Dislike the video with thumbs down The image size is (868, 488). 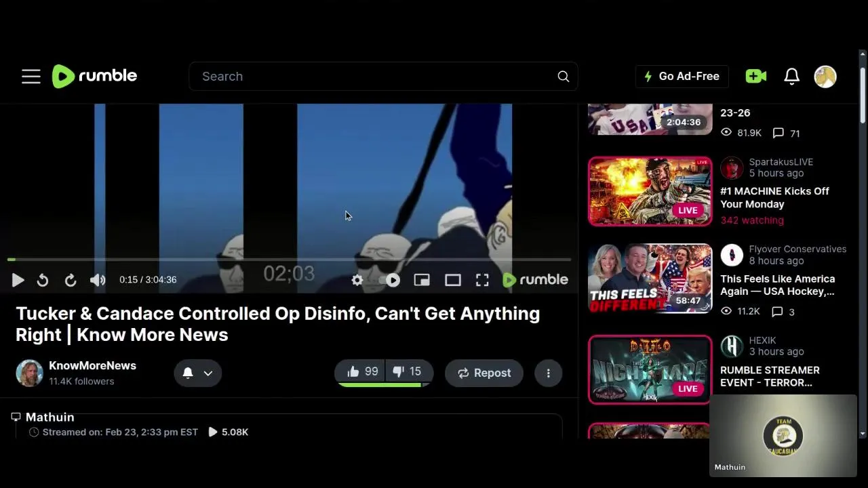click(x=408, y=372)
